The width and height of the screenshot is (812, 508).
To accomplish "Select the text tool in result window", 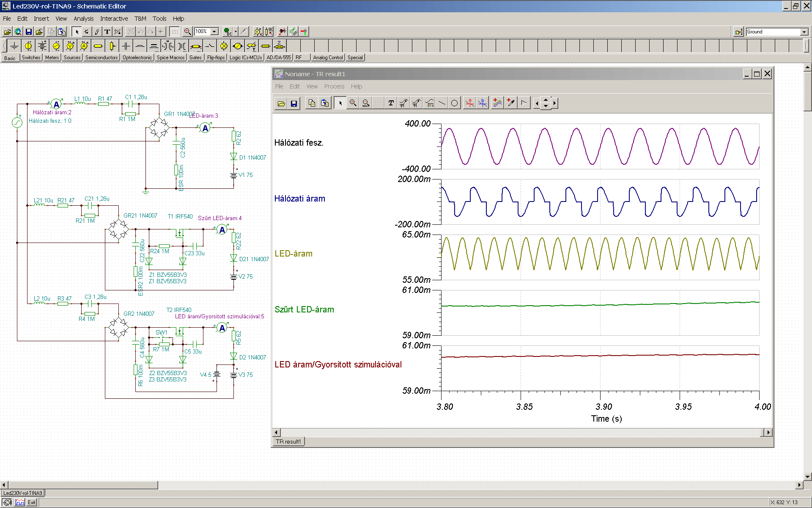I will click(x=391, y=103).
